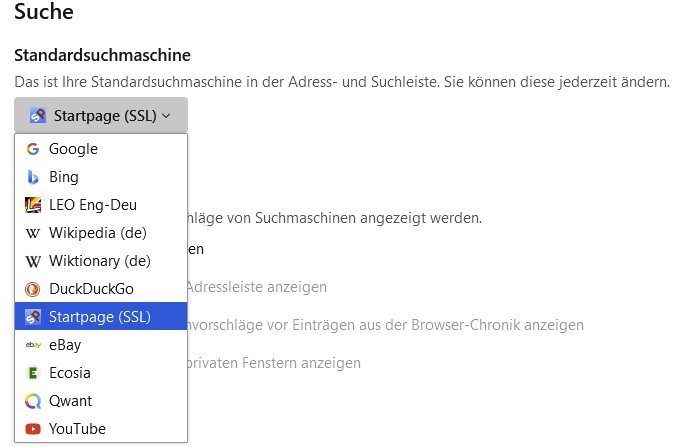Screen dimensions: 675x447
Task: Toggle the "Adressleiste anzeigen" option
Action: click(x=257, y=287)
